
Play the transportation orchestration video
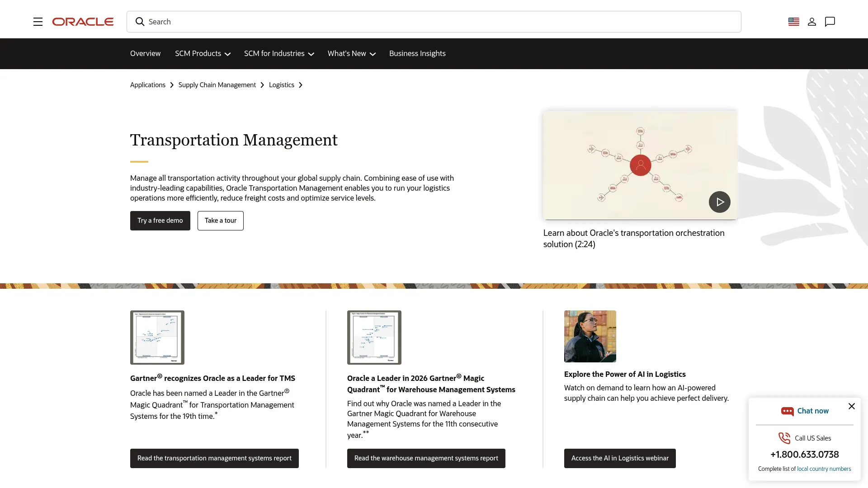click(x=720, y=202)
